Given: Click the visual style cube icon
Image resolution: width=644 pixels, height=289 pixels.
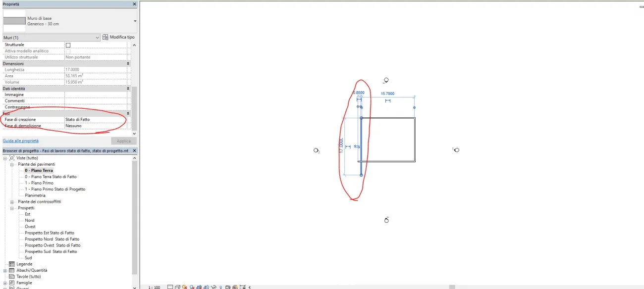Looking at the screenshot, I should tap(177, 287).
